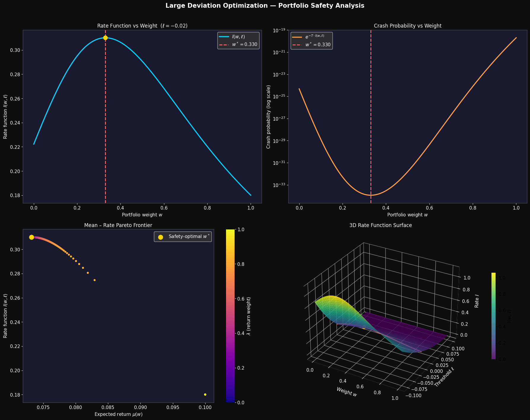
Task: Click the minimum of the orange crash probability curve
Action: tap(370, 195)
